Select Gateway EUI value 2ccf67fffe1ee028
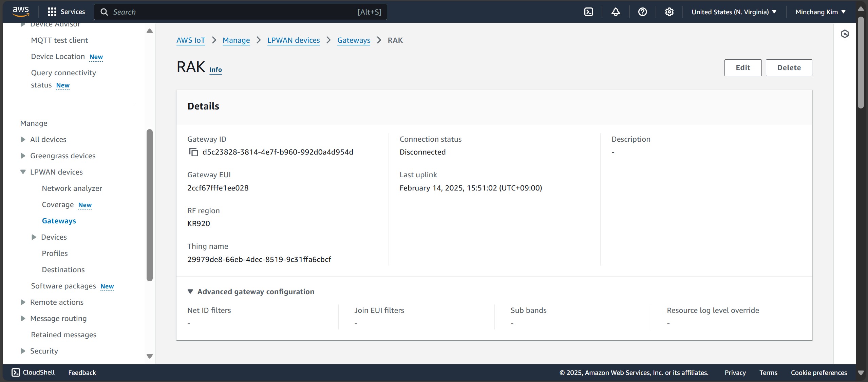The width and height of the screenshot is (868, 382). pyautogui.click(x=218, y=188)
